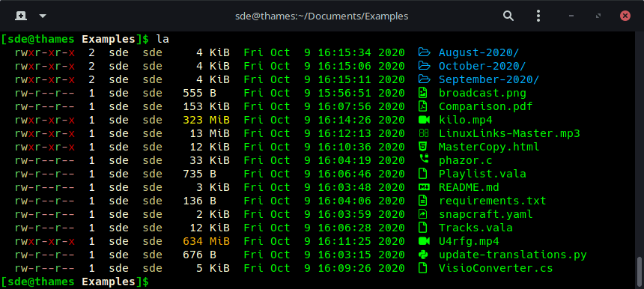Open the dropdown arrow beside new tab
This screenshot has height=289, width=644.
(x=43, y=16)
